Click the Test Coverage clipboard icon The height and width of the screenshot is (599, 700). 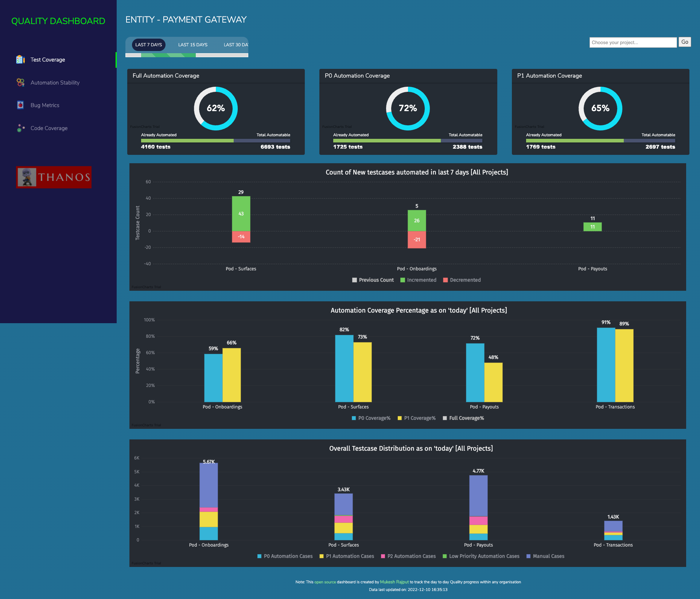20,59
